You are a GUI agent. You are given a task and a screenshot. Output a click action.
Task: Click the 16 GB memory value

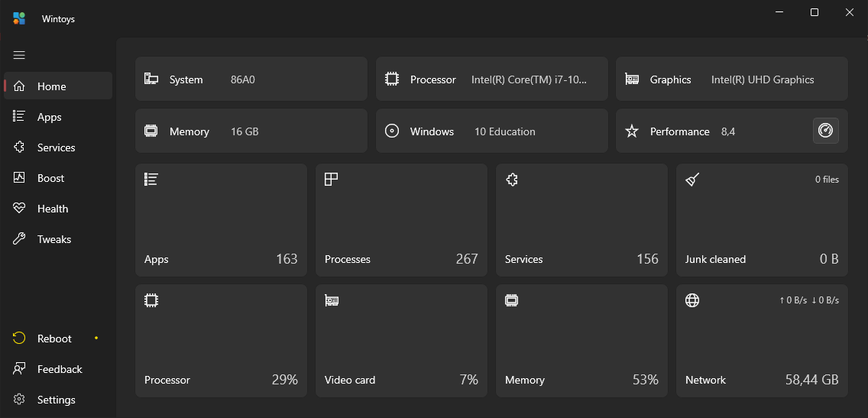pyautogui.click(x=245, y=131)
